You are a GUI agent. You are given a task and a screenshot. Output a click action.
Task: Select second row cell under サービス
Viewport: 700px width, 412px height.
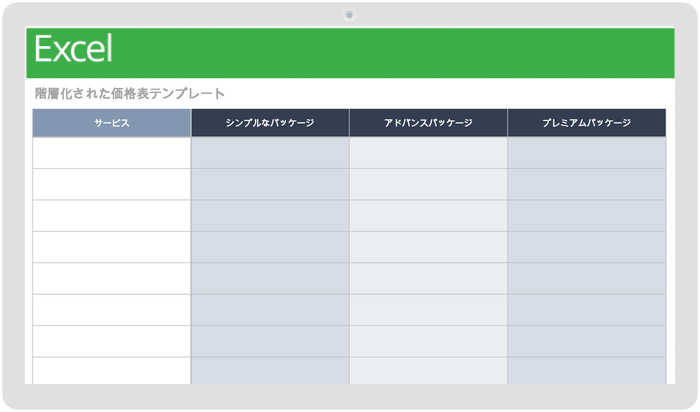tap(111, 184)
